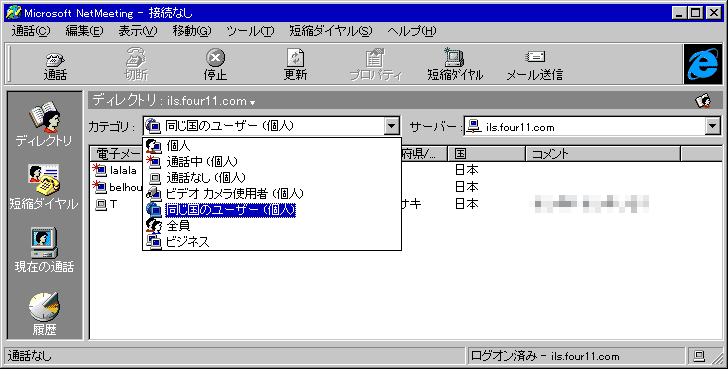Select ビジネス in category list
Screen dimensions: 728x369
(272, 242)
